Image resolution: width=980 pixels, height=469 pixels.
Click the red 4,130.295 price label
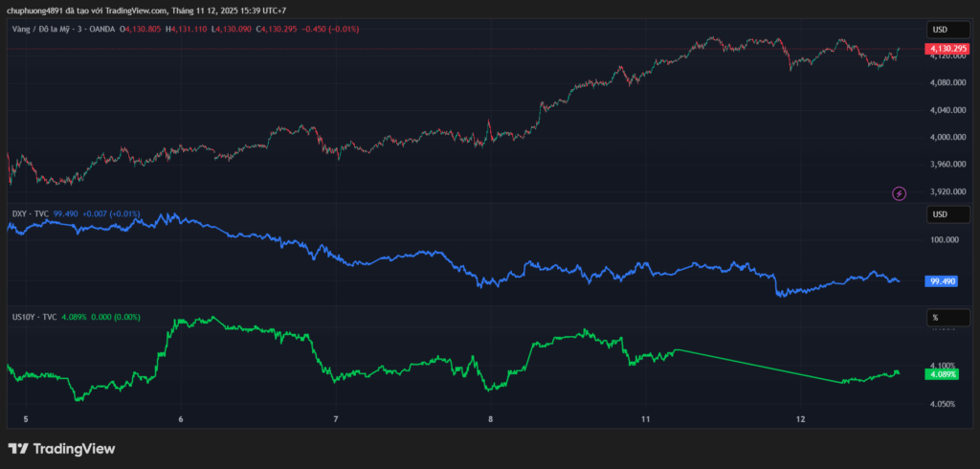pos(946,48)
